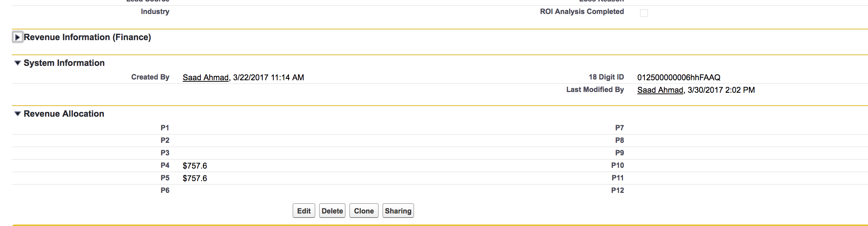868x226 pixels.
Task: Expand the Revenue Information (Finance) section arrow
Action: [17, 37]
